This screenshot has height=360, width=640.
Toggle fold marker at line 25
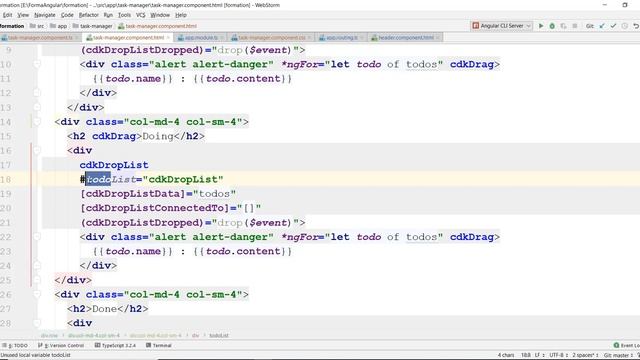click(37, 280)
